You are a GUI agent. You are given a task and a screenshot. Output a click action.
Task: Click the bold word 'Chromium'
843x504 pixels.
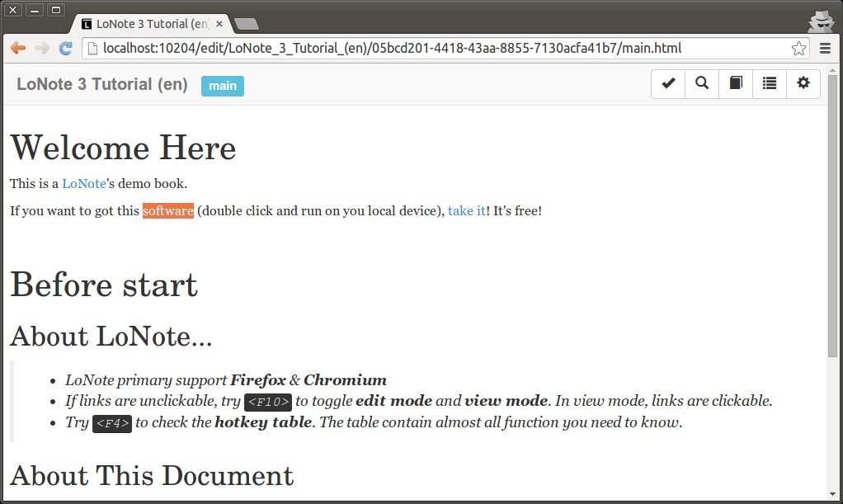pos(345,380)
